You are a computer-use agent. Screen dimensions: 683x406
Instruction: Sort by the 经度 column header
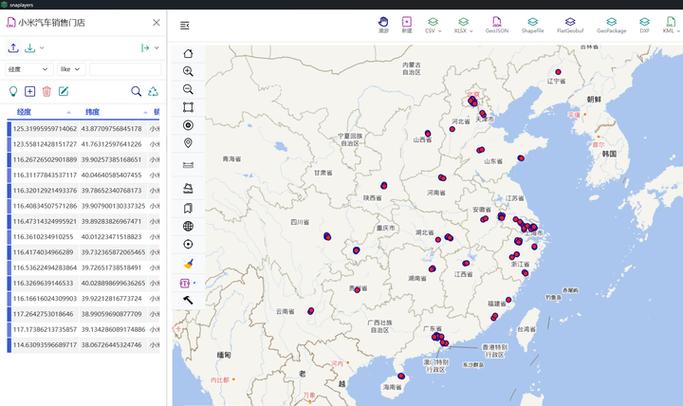pyautogui.click(x=24, y=112)
